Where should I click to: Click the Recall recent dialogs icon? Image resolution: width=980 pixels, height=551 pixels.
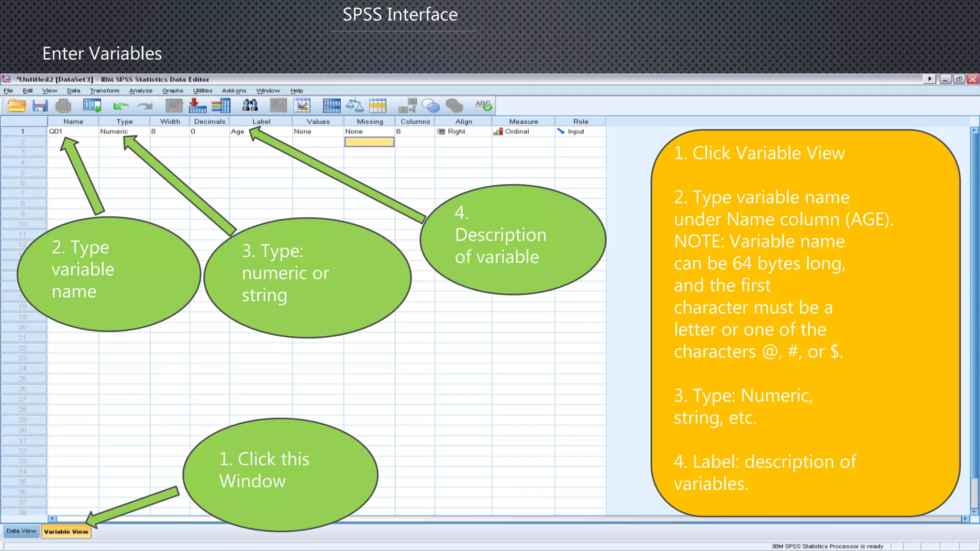(x=92, y=105)
